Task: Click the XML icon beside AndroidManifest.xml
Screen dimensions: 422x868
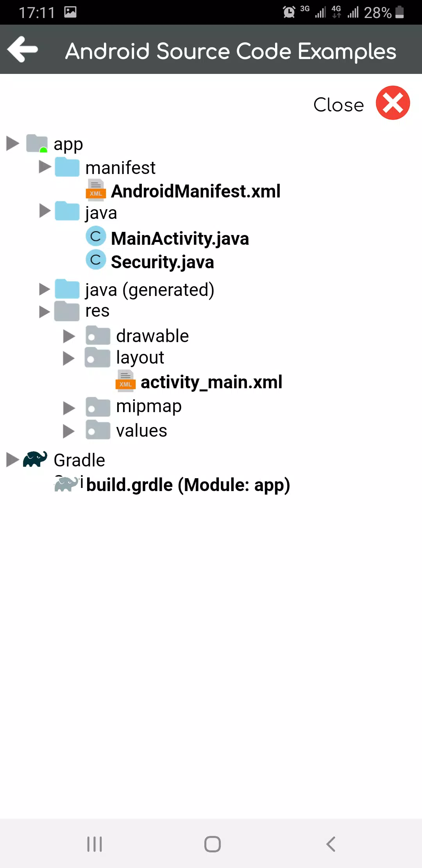Action: click(x=96, y=189)
